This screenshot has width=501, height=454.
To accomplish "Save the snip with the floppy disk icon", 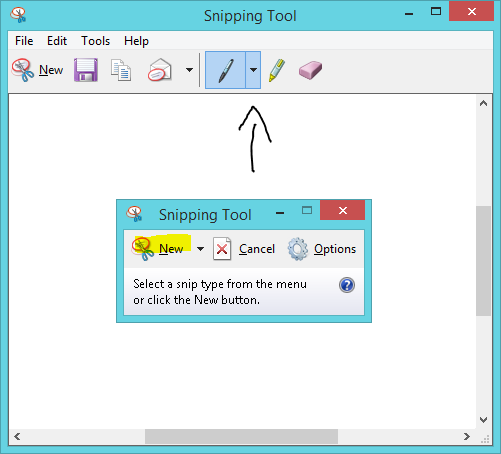I will coord(86,70).
